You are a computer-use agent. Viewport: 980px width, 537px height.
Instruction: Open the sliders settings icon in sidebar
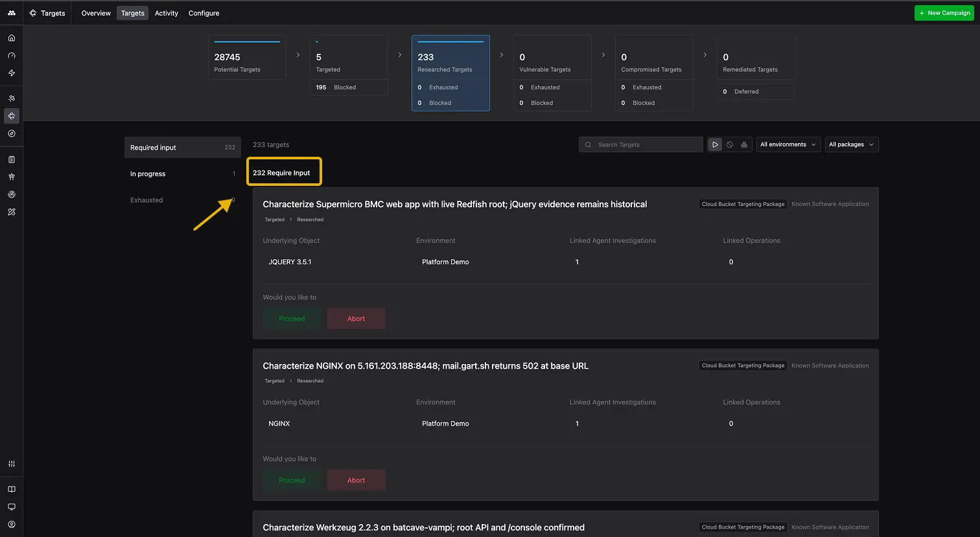tap(12, 464)
